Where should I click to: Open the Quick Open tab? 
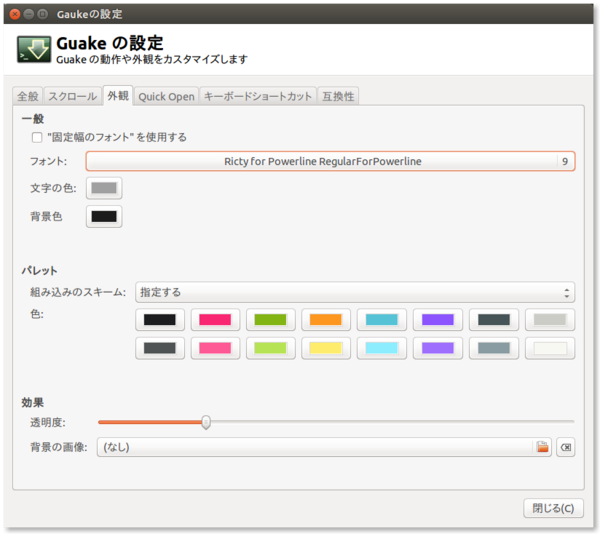tap(166, 96)
